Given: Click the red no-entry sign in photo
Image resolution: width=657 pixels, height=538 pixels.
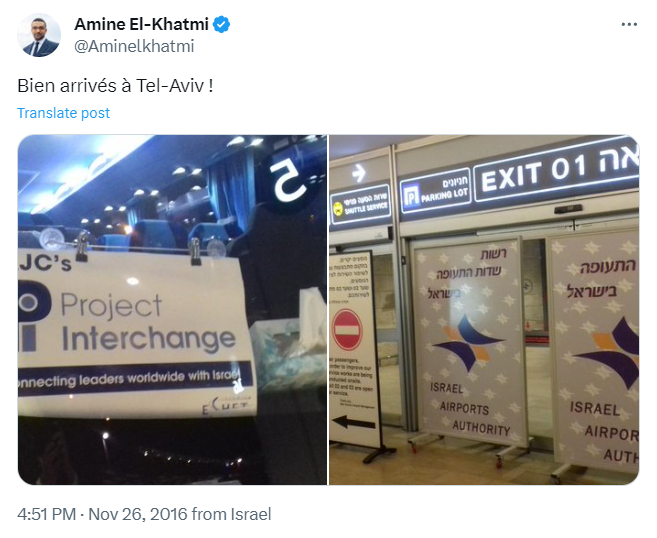Looking at the screenshot, I should (x=347, y=329).
